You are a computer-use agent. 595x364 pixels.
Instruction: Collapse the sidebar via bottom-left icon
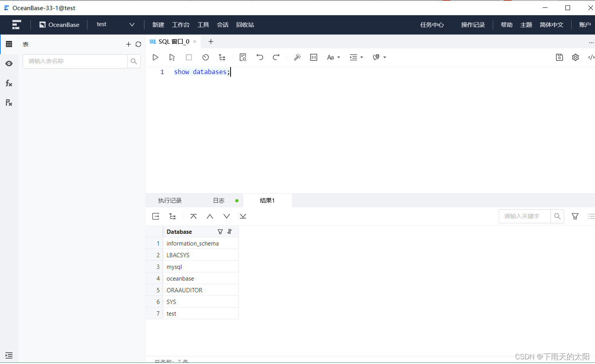pos(9,355)
